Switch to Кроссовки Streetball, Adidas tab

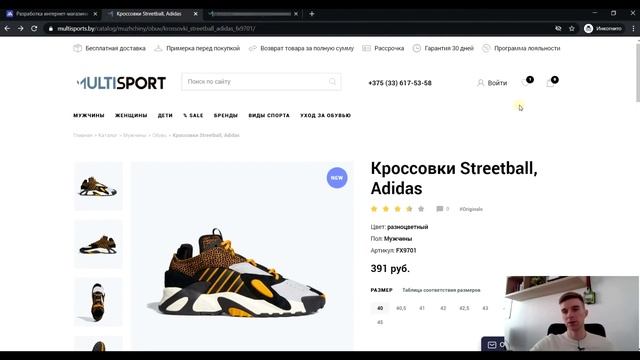[x=149, y=14]
